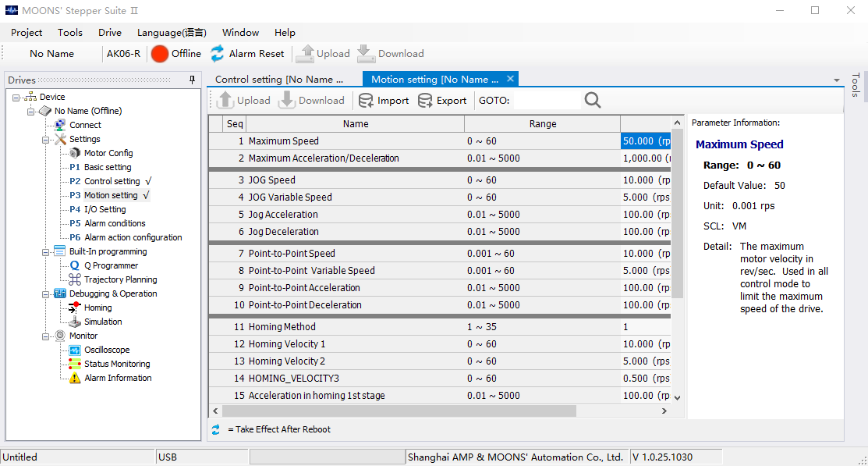Screen dimensions: 868x466
Task: Open Alarm Information warning item
Action: (118, 378)
